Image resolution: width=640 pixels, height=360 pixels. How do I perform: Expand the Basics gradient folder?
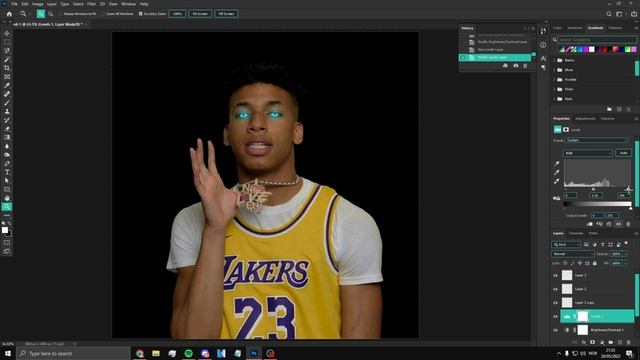[x=555, y=60]
